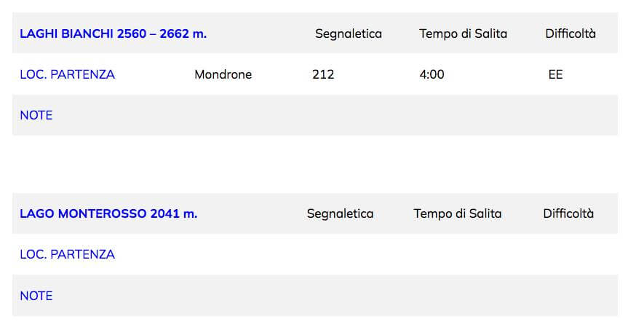Click Tempo di Salita header in Laghi Bianchi table

click(463, 34)
